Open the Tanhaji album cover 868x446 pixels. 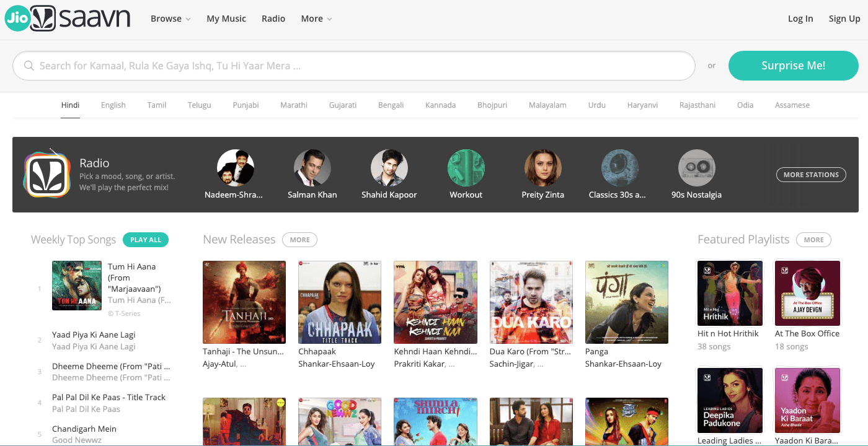pos(244,302)
